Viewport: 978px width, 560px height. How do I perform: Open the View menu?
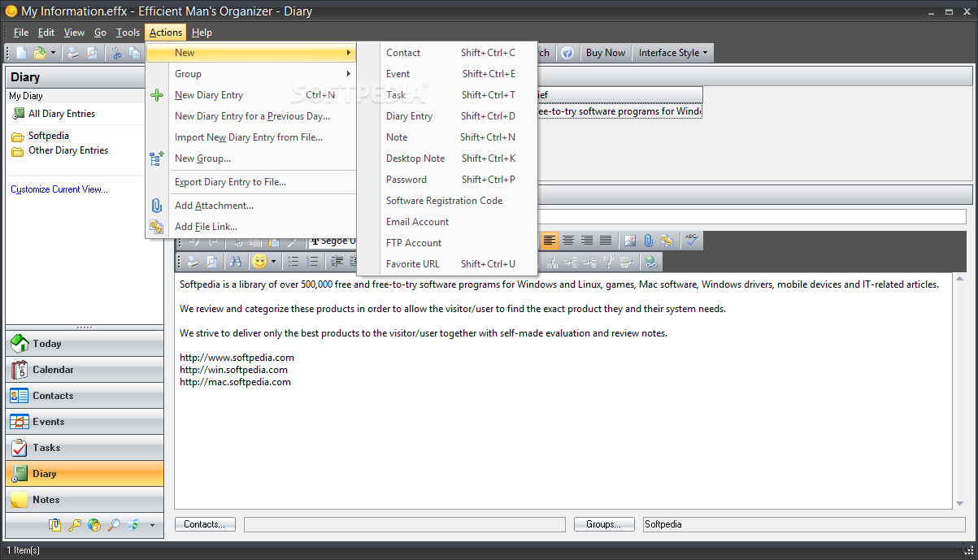click(75, 33)
